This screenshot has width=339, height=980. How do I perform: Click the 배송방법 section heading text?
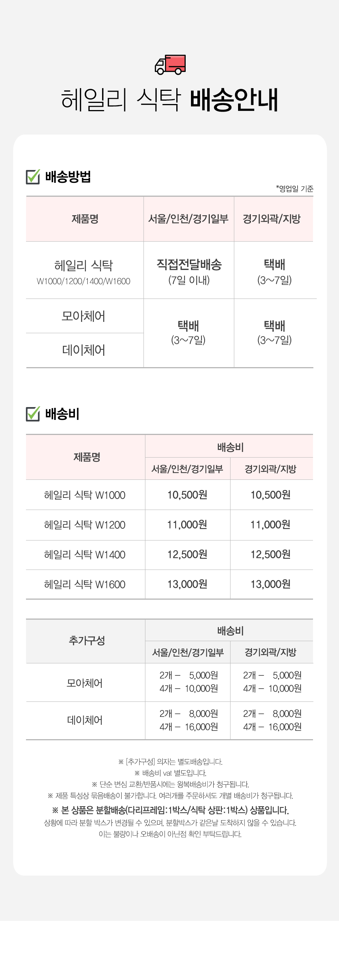(x=68, y=177)
